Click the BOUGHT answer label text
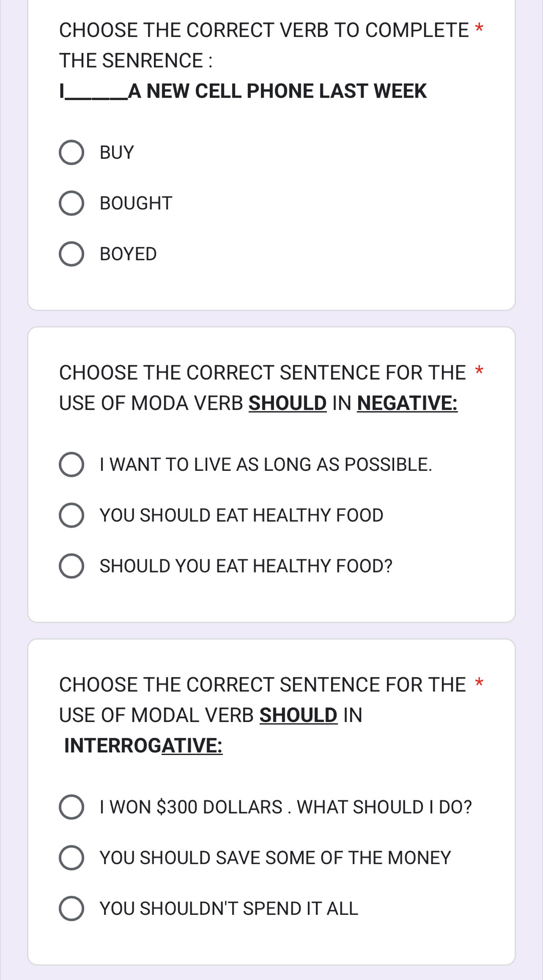543x980 pixels. coord(136,203)
